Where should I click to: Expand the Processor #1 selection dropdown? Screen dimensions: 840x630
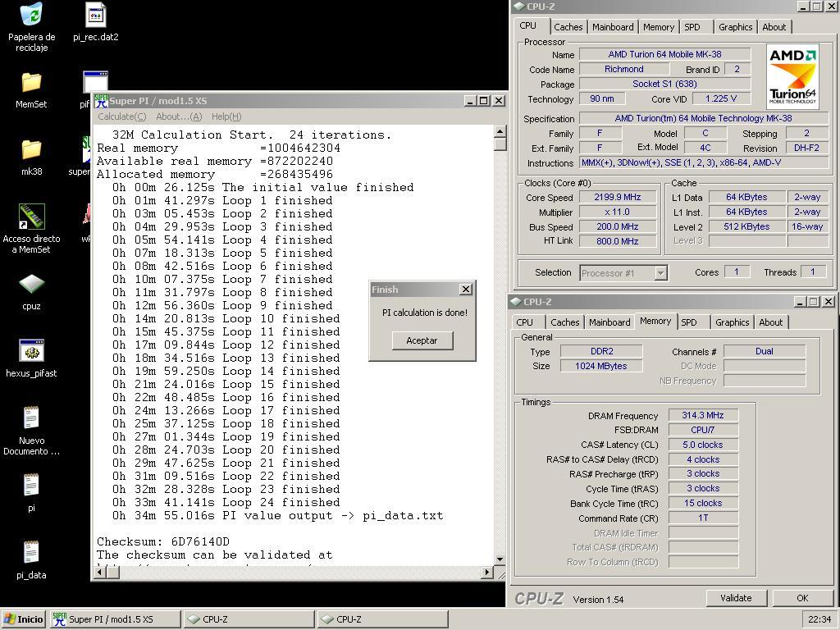coord(660,273)
